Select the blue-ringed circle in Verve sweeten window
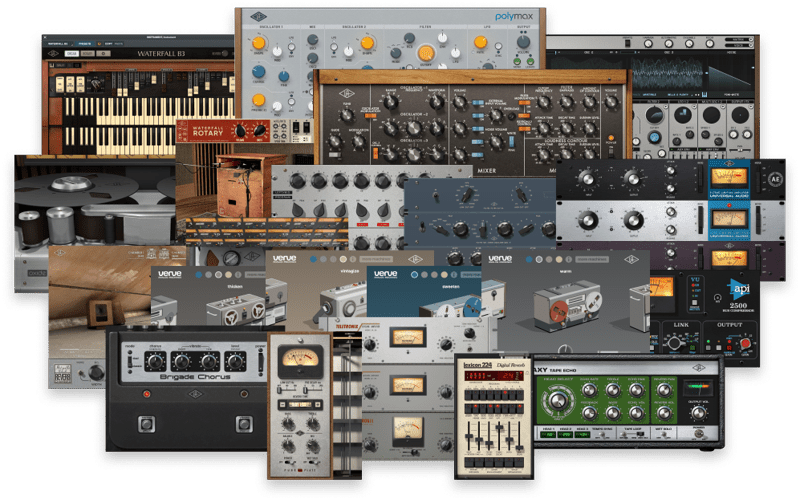The width and height of the screenshot is (800, 500). 414,275
